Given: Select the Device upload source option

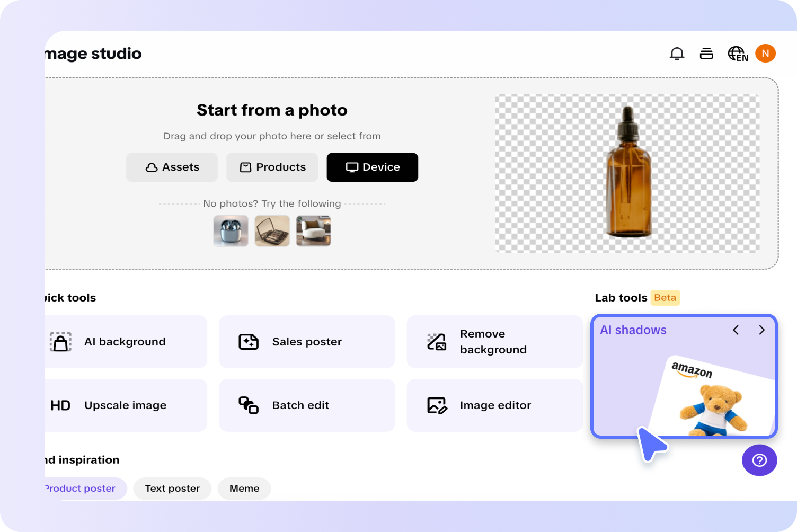Looking at the screenshot, I should point(372,167).
